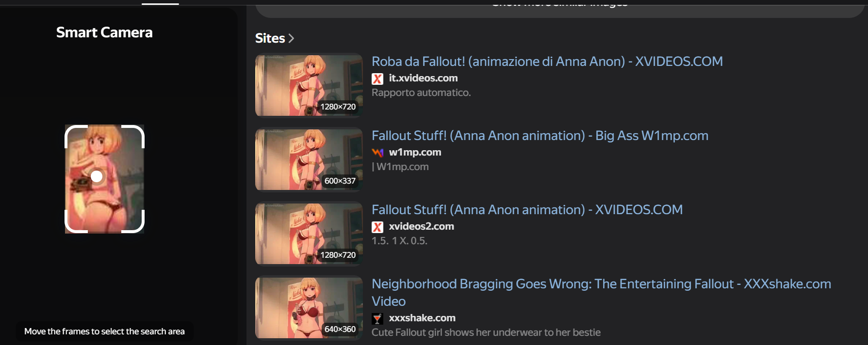
Task: Open the xvideos2.com result title link
Action: 527,210
